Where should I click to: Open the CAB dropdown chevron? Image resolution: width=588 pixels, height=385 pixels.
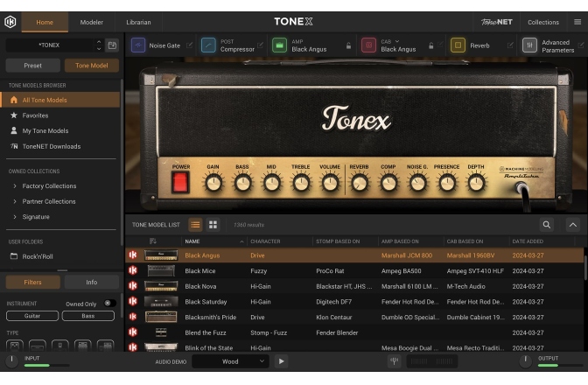pos(397,41)
